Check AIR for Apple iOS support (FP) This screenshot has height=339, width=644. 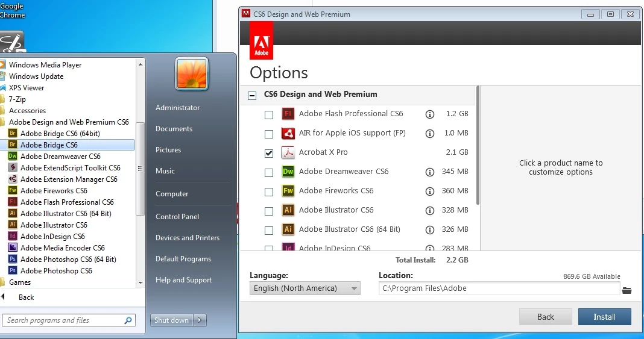pos(269,134)
